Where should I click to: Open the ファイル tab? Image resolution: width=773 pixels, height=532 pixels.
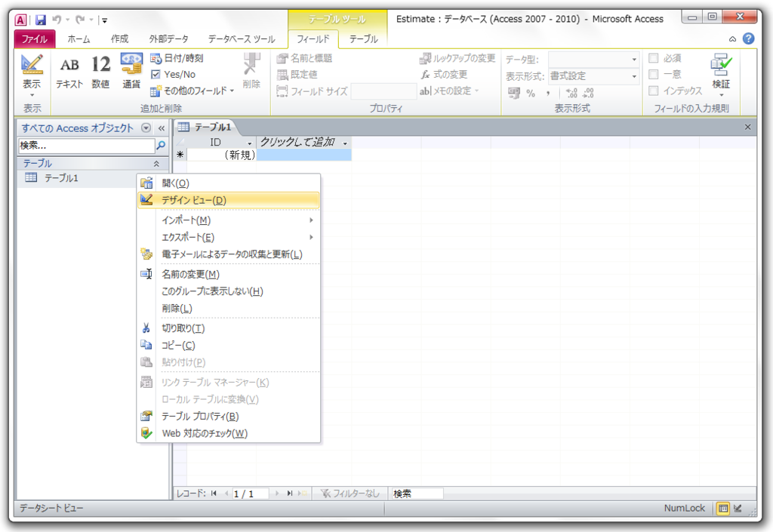(x=34, y=39)
